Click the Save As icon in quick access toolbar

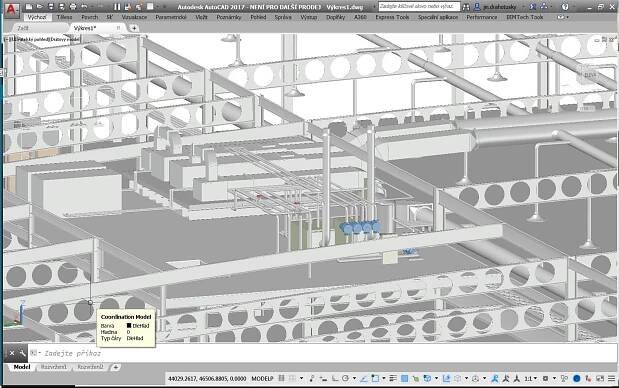pos(62,7)
